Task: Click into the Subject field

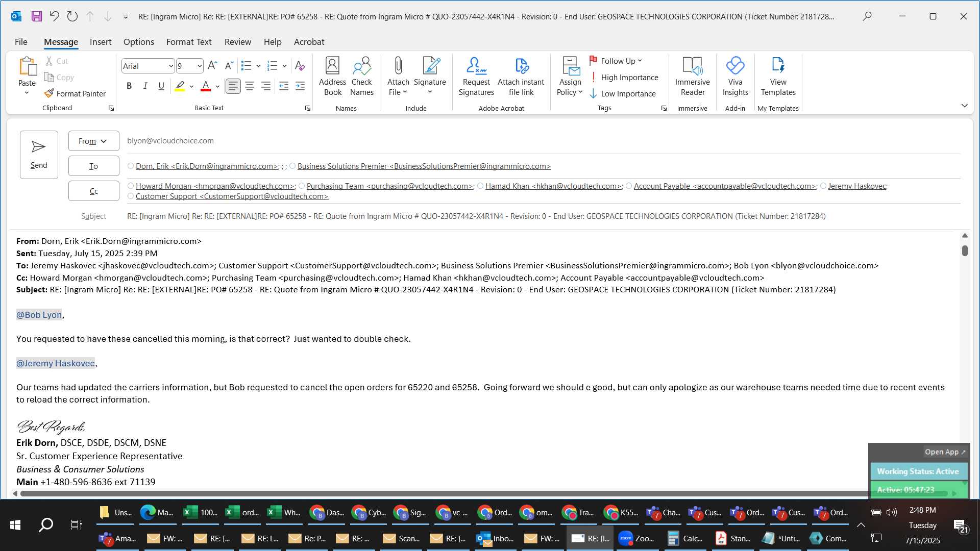Action: click(x=543, y=216)
